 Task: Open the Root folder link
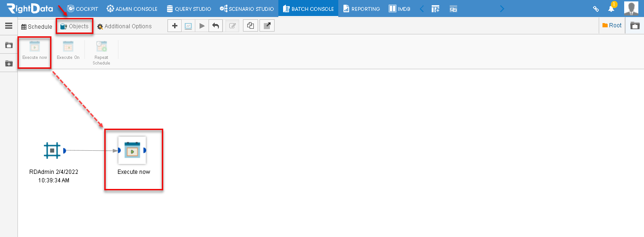[x=612, y=25]
